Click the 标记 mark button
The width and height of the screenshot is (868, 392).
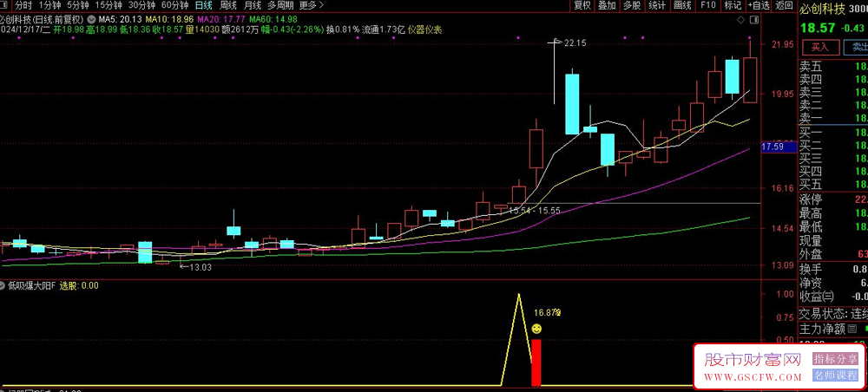[733, 5]
